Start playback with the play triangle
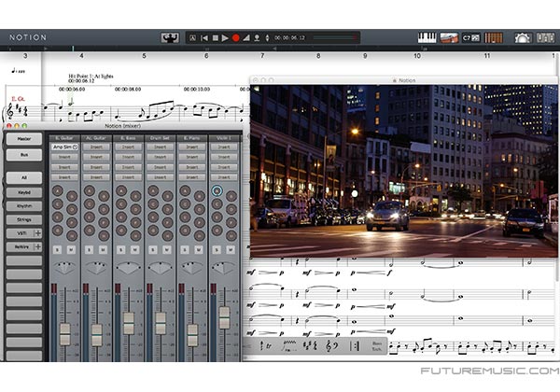Image resolution: width=560 pixels, height=392 pixels. (x=225, y=38)
